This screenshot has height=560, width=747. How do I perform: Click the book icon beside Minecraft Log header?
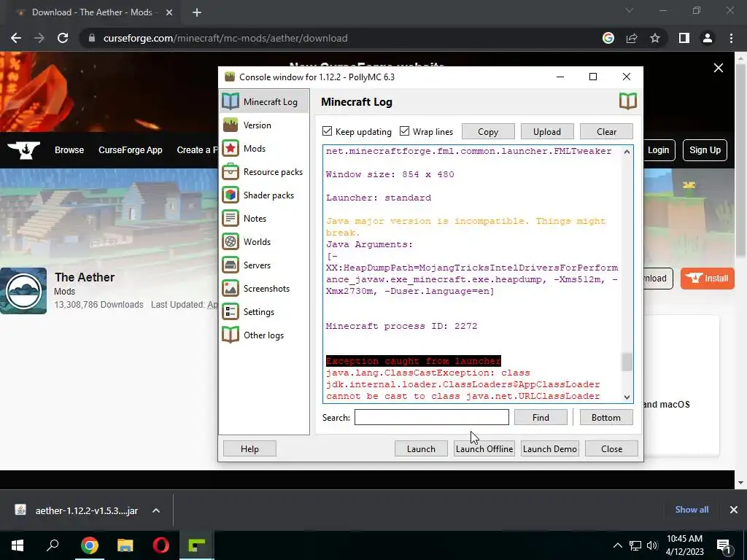(628, 101)
